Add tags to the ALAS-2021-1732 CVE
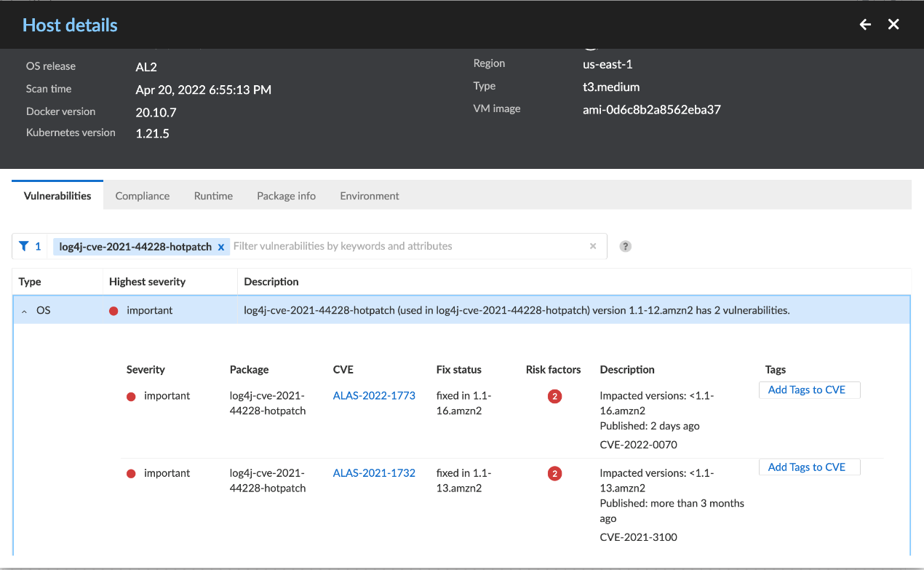Image resolution: width=924 pixels, height=570 pixels. (807, 467)
